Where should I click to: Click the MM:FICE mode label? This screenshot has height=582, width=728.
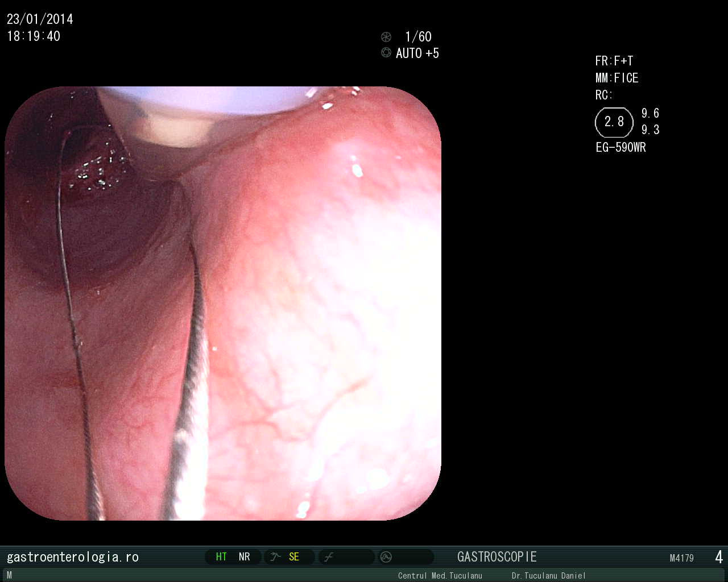click(x=617, y=78)
